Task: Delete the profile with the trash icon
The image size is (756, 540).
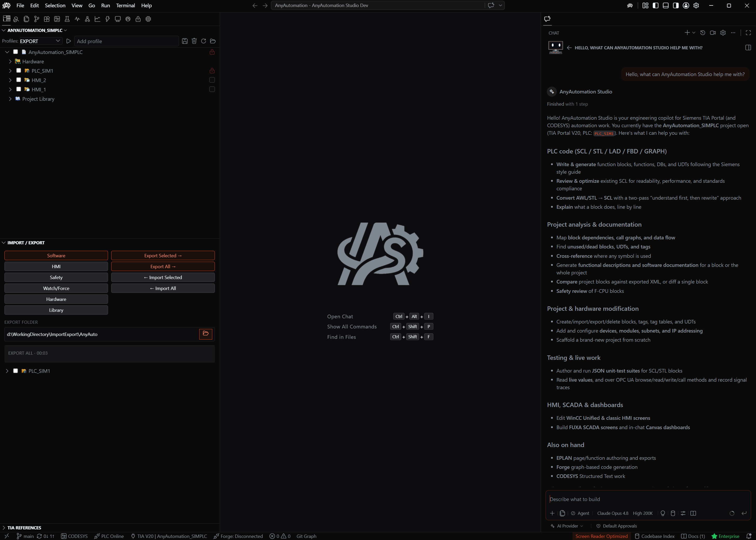Action: pyautogui.click(x=194, y=41)
